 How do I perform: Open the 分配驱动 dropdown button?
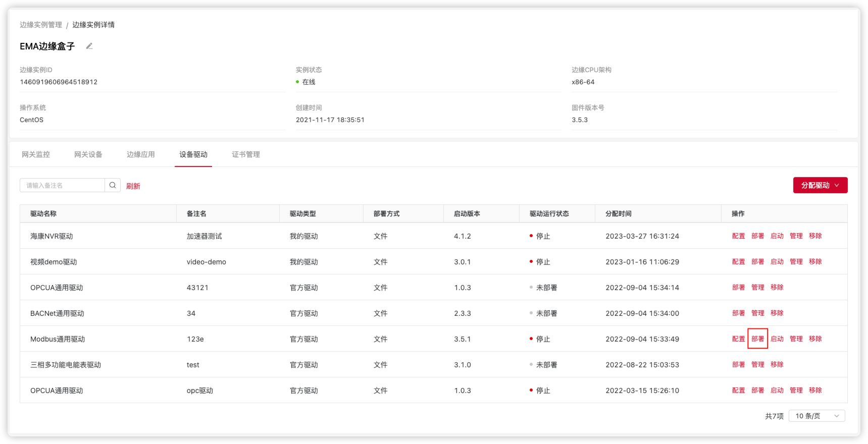tap(820, 185)
